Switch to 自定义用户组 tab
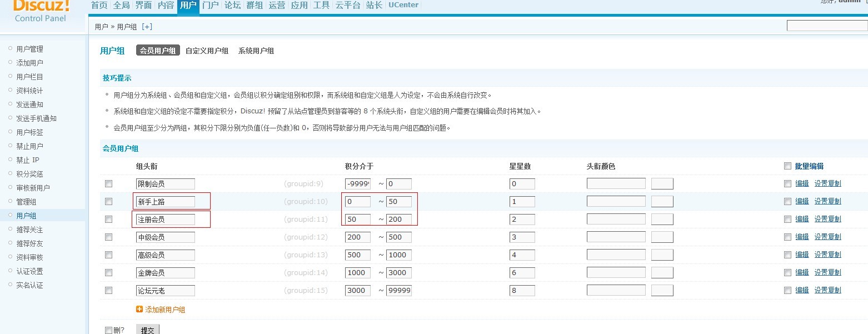 (207, 51)
